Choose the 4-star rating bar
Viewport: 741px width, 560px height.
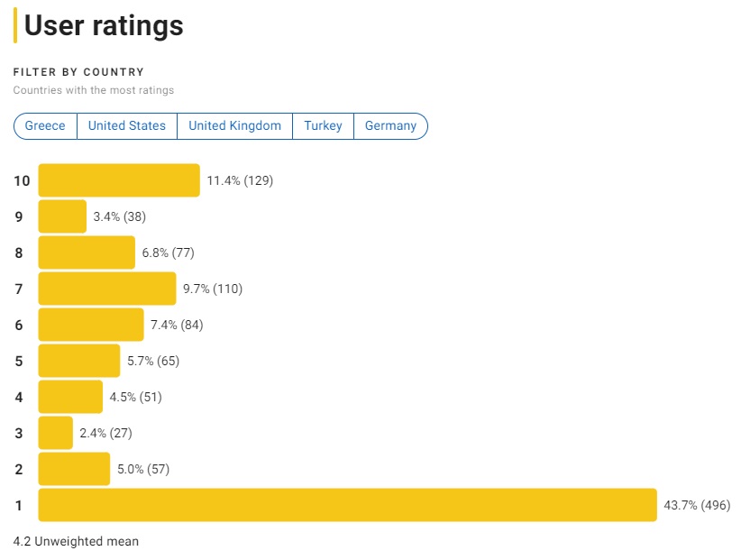point(70,397)
